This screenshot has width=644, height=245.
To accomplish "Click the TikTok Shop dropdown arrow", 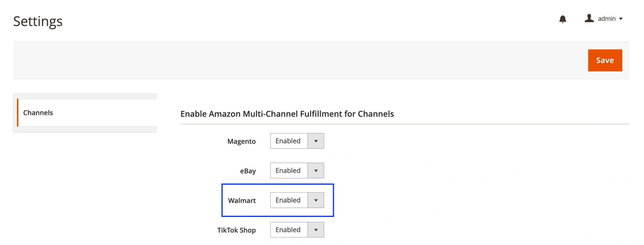I will point(316,230).
